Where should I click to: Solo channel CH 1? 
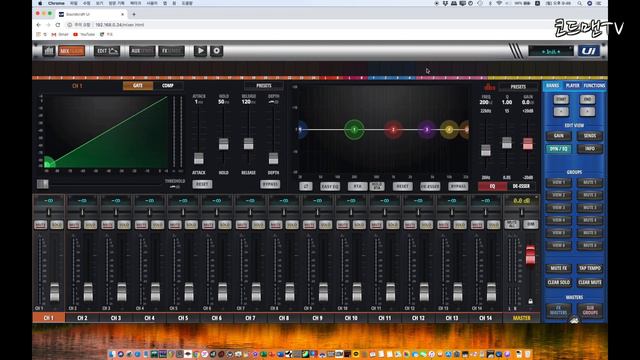(57, 225)
